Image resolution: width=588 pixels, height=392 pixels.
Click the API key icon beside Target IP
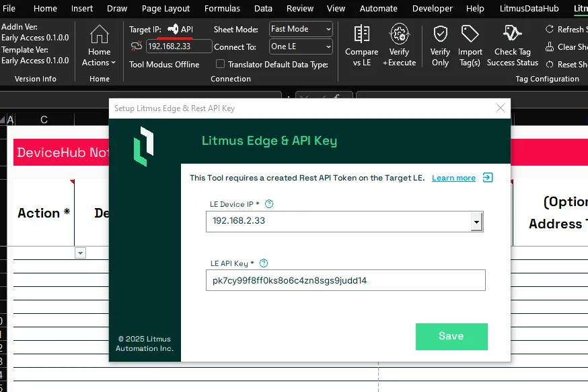(x=173, y=29)
